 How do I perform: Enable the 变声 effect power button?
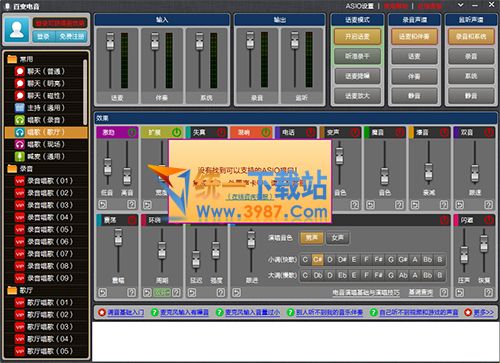coord(355,133)
